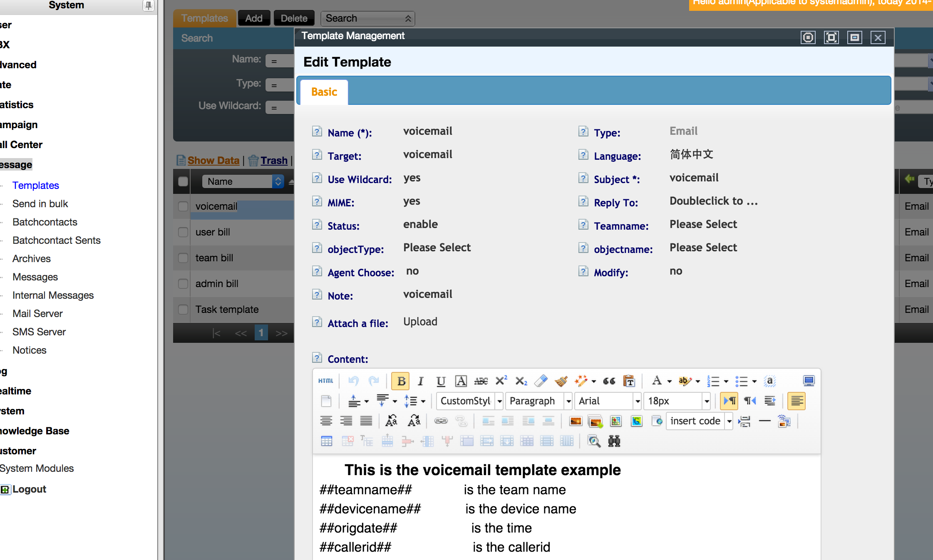Open the Basic tab
Viewport: 933px width, 560px height.
(x=324, y=92)
